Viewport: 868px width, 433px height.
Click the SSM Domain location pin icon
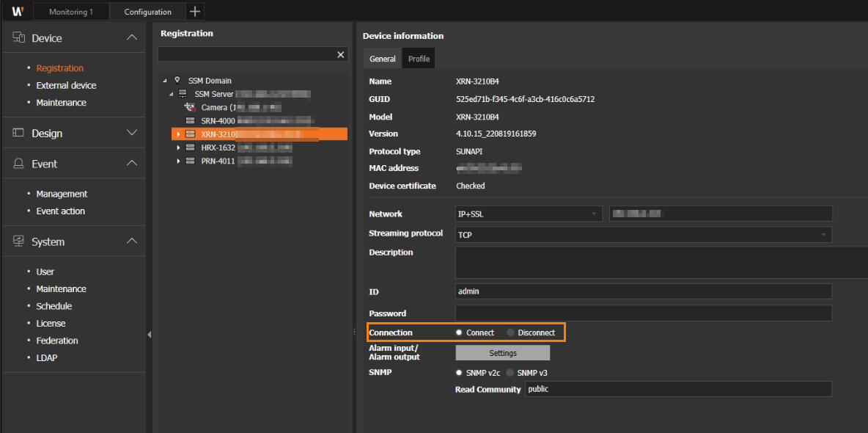177,81
